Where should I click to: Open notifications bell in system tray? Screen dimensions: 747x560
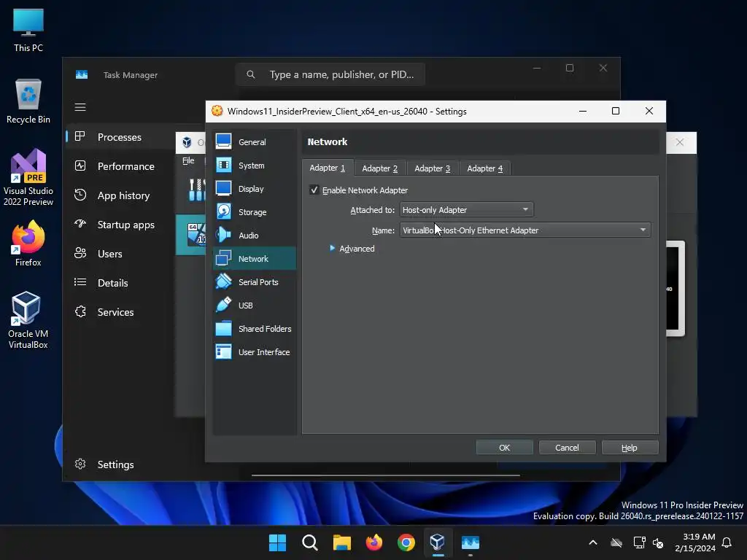click(x=727, y=542)
